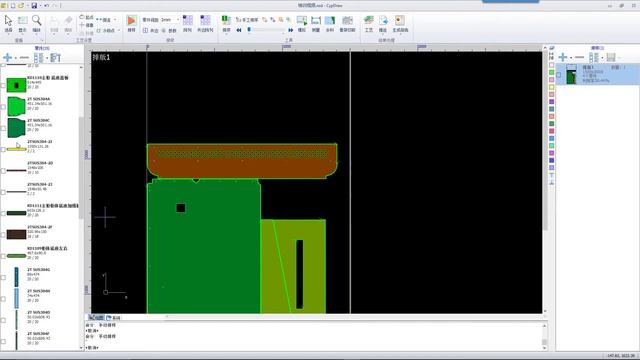Screen dimensions: 640x360
Task: Choose the magnifier Zoom tool
Action: (x=36, y=23)
